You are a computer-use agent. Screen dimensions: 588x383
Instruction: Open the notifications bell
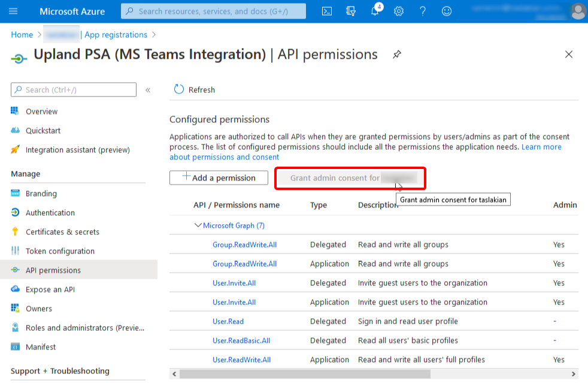pos(375,11)
